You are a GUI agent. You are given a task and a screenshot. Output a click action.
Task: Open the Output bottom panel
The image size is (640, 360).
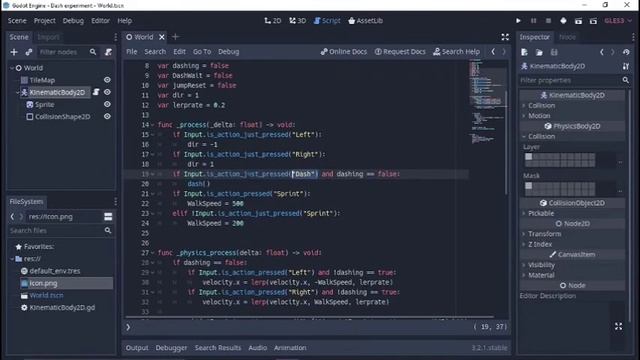137,348
